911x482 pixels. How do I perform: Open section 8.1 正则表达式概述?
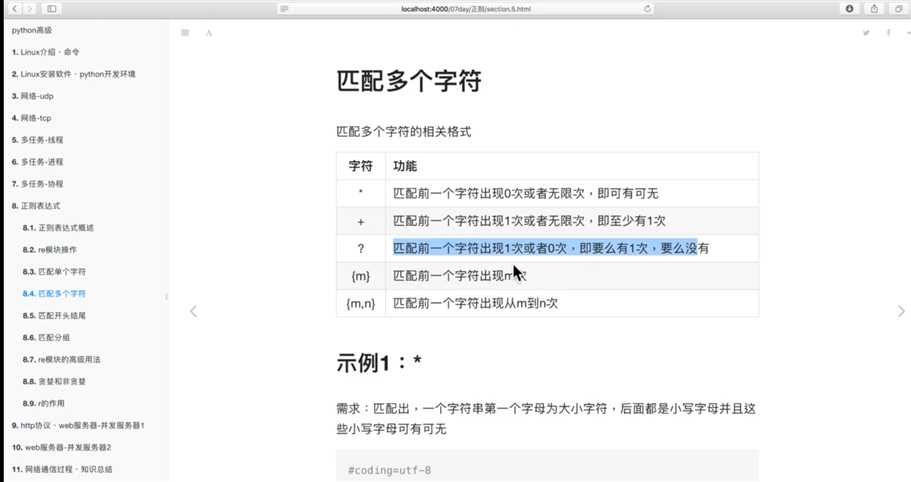[58, 228]
